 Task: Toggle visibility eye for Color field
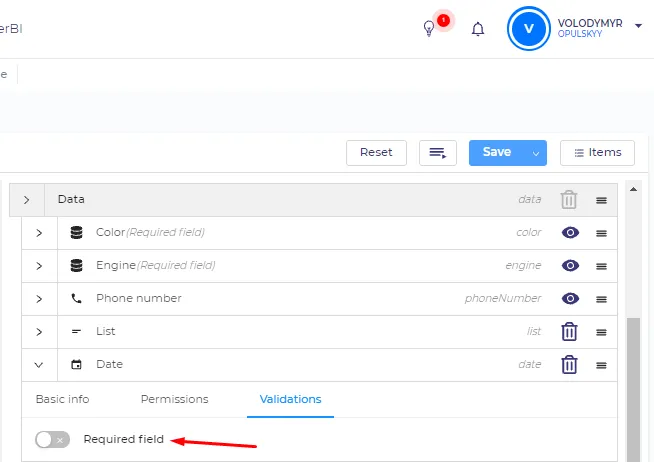click(570, 232)
